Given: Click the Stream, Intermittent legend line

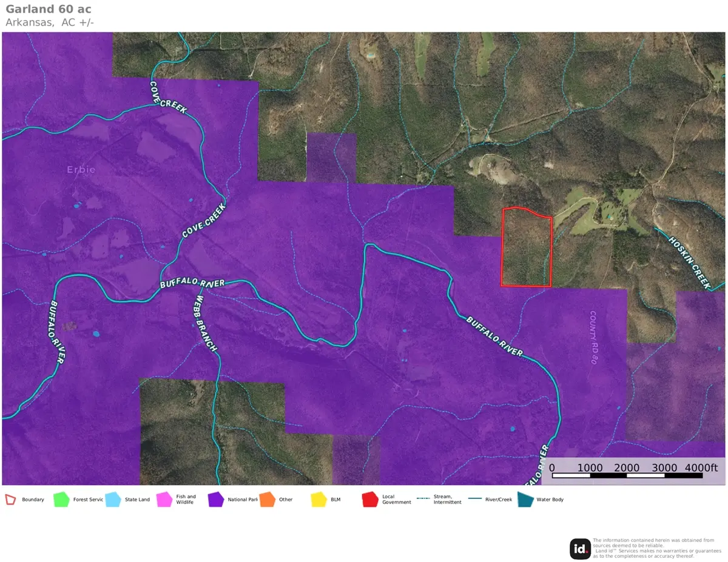Looking at the screenshot, I should coord(423,499).
